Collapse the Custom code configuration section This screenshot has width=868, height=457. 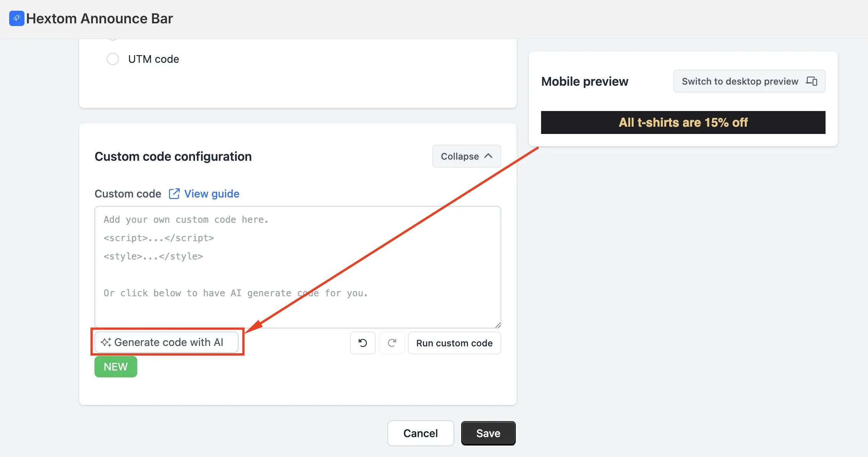coord(467,156)
